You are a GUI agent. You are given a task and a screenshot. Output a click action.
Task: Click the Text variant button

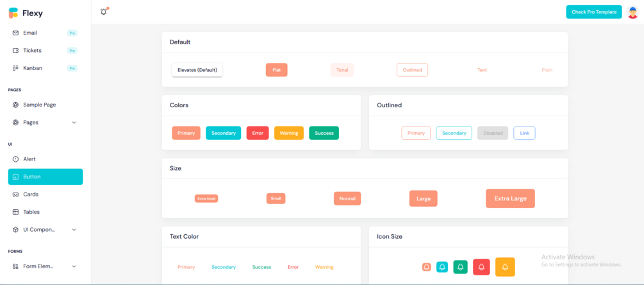click(x=482, y=70)
